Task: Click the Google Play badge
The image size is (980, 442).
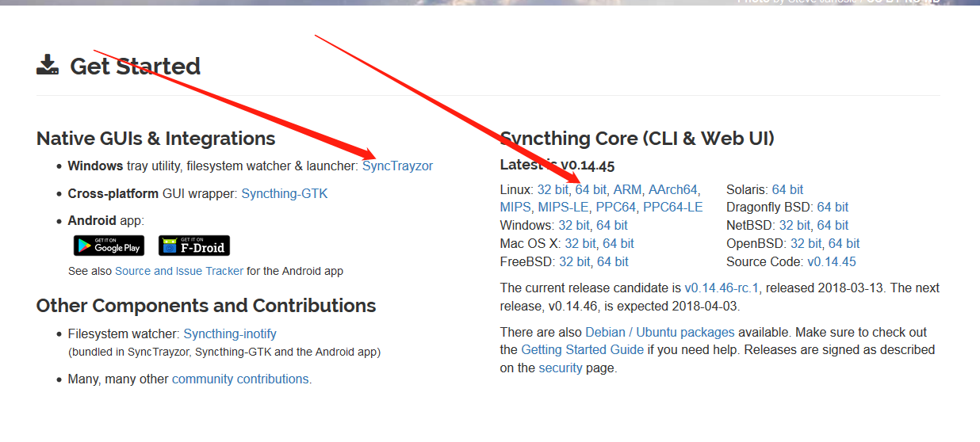Action: (109, 246)
